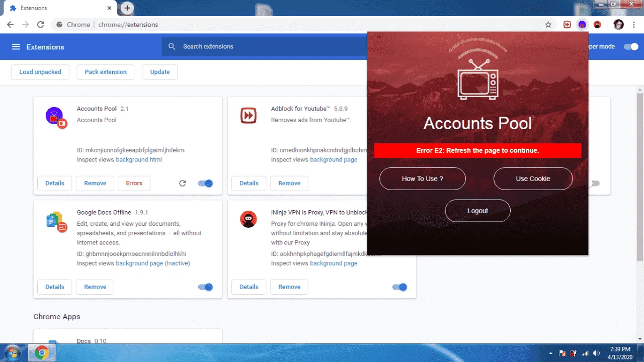Image resolution: width=644 pixels, height=362 pixels.
Task: Click the Accounts Pool toolbar extension icon
Action: click(x=582, y=25)
